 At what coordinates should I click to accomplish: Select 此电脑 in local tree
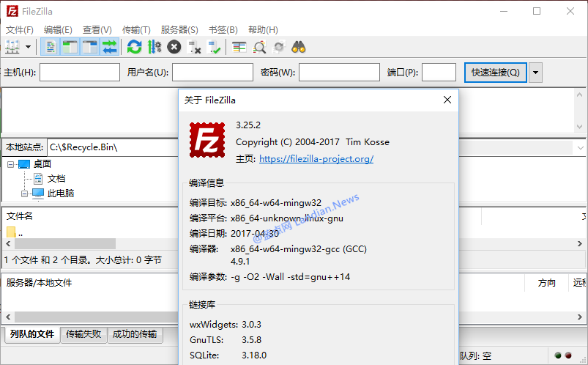click(60, 193)
